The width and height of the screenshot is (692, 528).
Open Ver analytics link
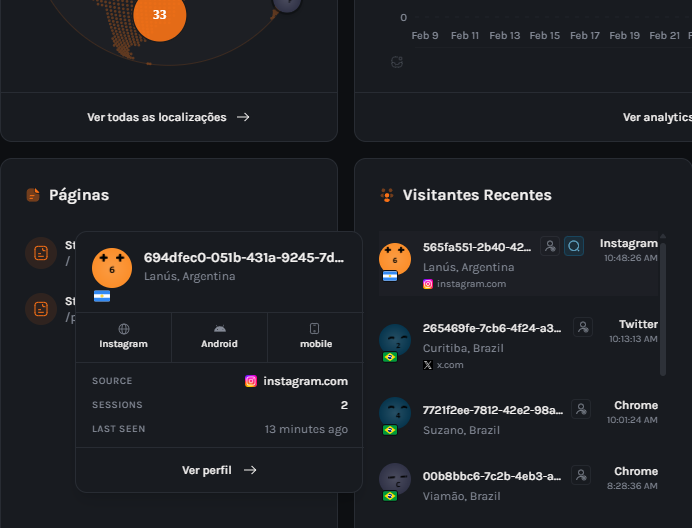[x=657, y=117]
